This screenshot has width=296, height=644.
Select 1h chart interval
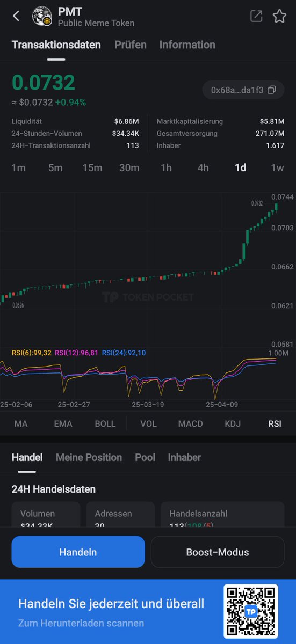click(167, 168)
